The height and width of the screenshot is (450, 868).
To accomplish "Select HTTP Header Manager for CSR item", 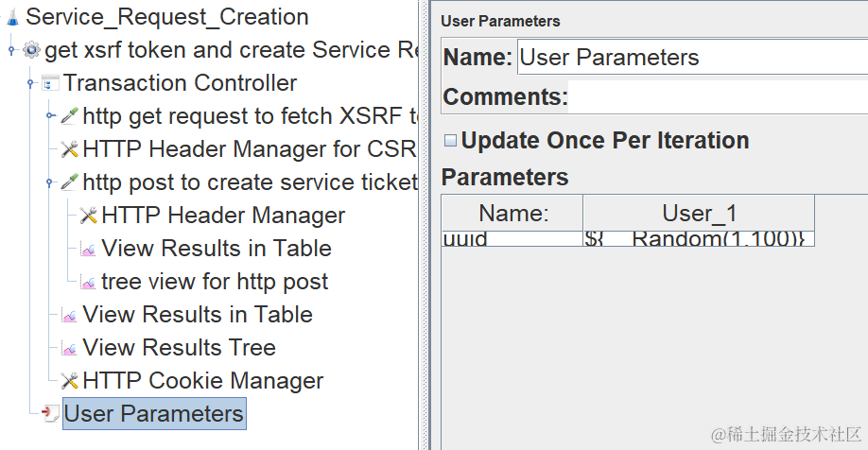I will (250, 149).
